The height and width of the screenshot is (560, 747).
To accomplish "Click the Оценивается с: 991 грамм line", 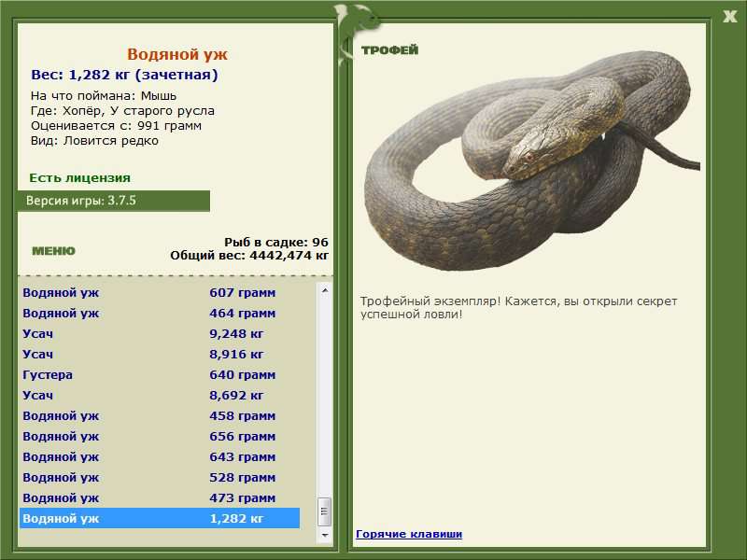I will point(116,126).
